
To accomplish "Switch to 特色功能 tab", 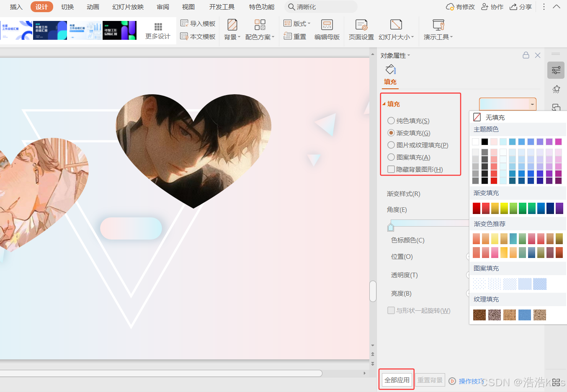I will point(262,7).
